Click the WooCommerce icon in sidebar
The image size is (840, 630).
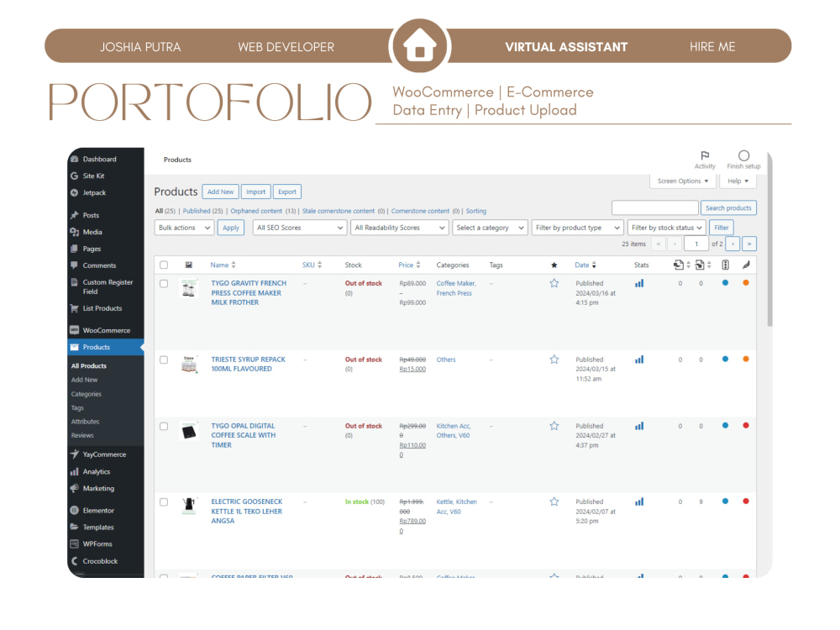tap(75, 330)
